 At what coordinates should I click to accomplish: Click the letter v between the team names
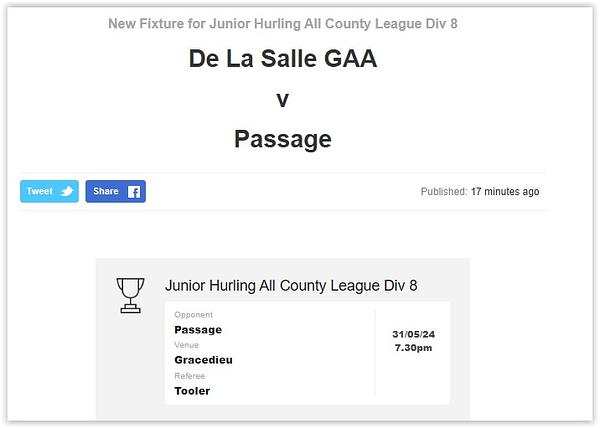pyautogui.click(x=283, y=100)
